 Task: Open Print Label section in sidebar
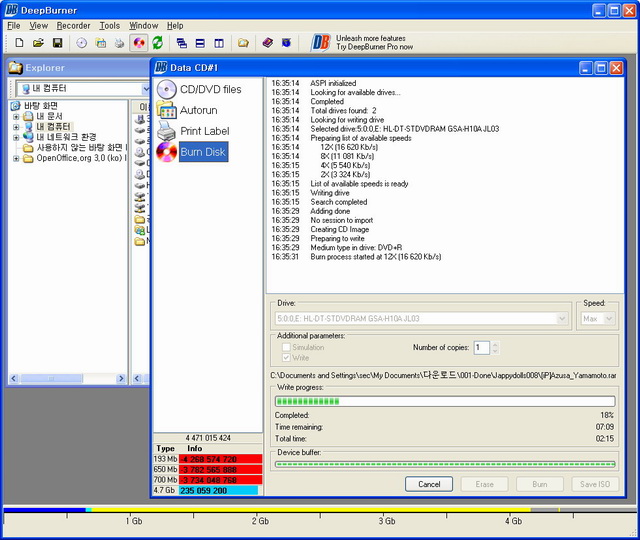point(193,131)
